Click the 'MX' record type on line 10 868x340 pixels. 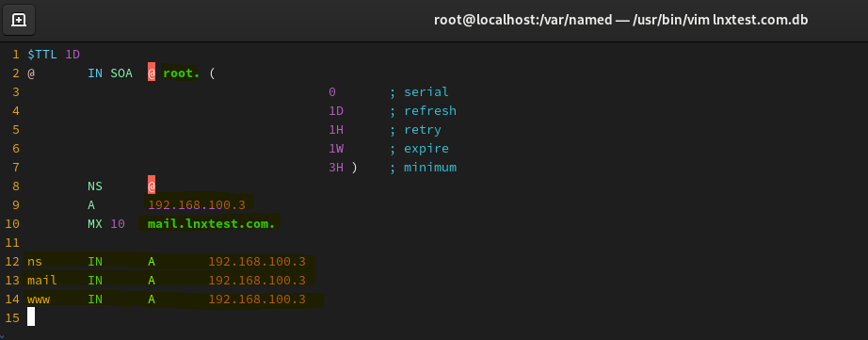point(95,224)
